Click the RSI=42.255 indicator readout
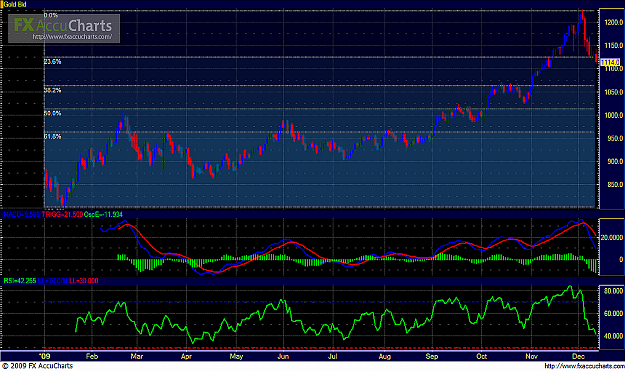The height and width of the screenshot is (371, 625). (20, 281)
